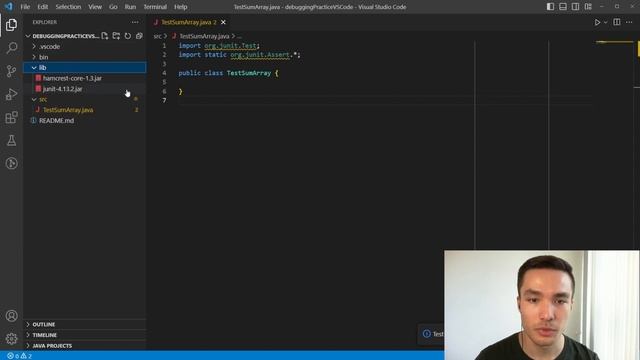Screen dimensions: 640x360
Task: Click the org.junit.Assert import text
Action: 260,55
